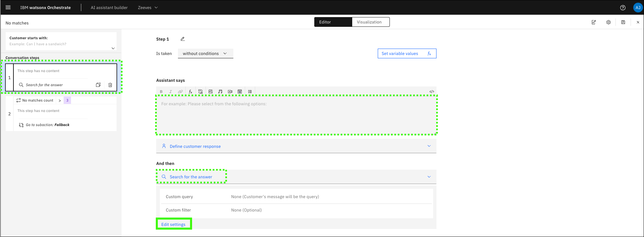Rename Step 1 with the pencil icon
This screenshot has width=644, height=237.
183,39
